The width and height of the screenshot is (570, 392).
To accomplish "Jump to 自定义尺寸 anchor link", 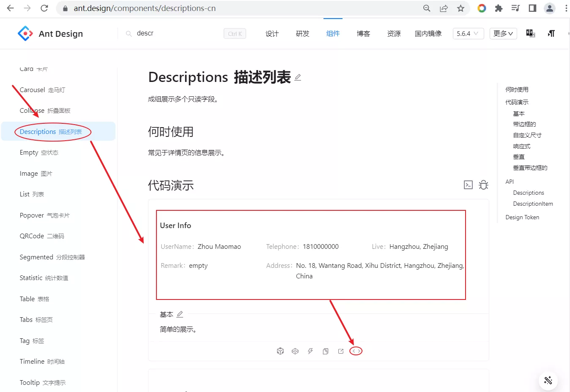I will 527,135.
